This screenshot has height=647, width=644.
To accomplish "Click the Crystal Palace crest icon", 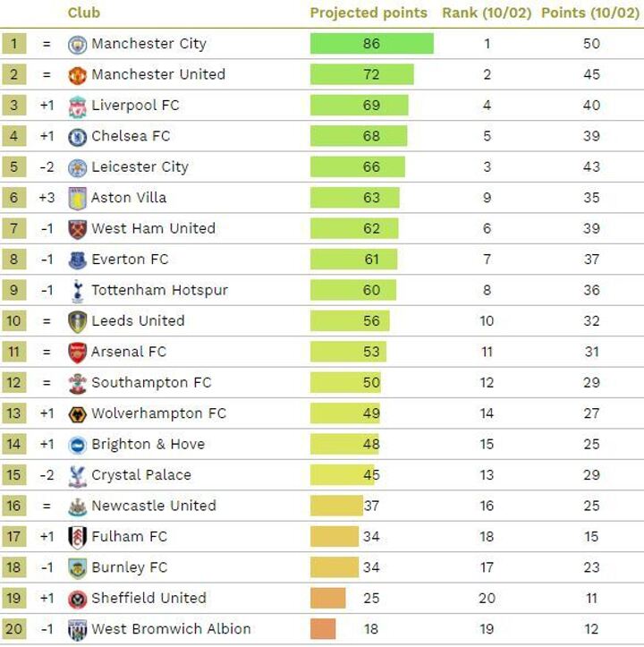I will (78, 475).
